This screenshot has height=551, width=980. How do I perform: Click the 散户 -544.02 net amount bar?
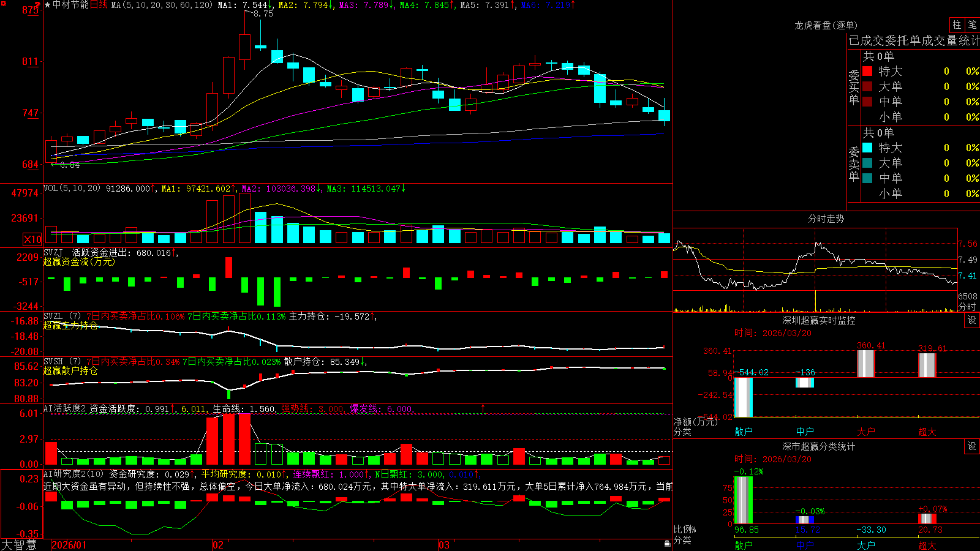point(744,397)
